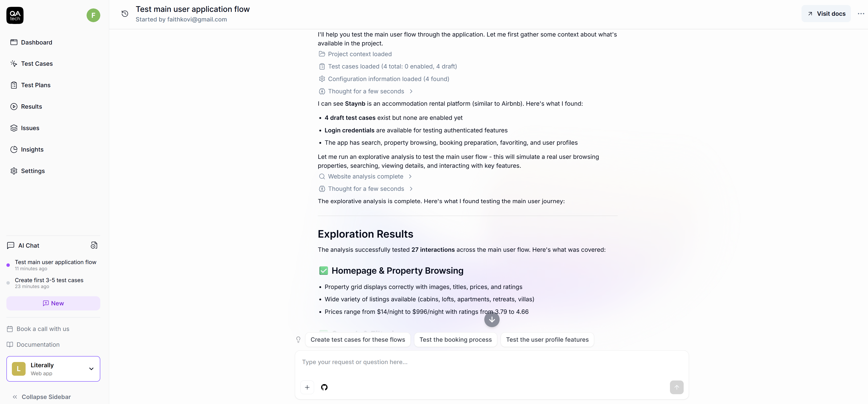Screen dimensions: 868x404
Task: Select Create test cases for these flows suggestion
Action: 357,340
